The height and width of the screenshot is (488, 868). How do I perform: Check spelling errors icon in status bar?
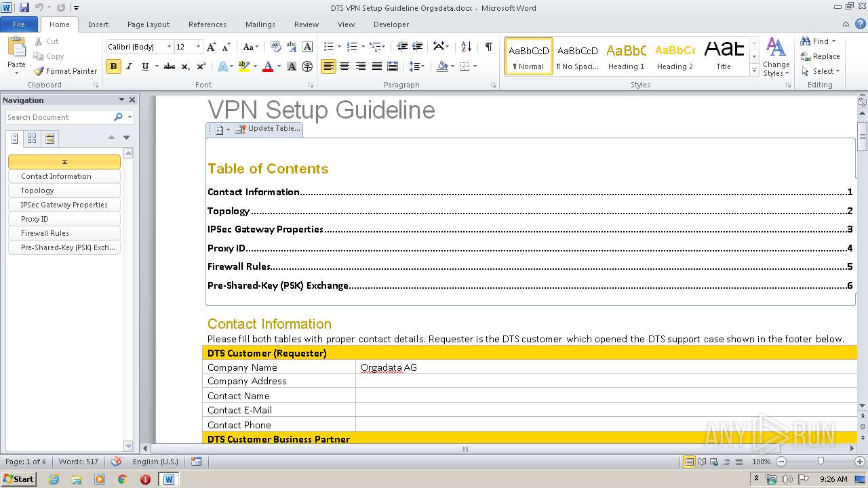tap(116, 462)
